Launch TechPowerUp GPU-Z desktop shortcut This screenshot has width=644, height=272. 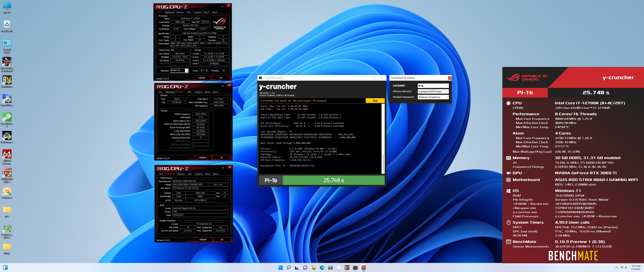tap(7, 231)
